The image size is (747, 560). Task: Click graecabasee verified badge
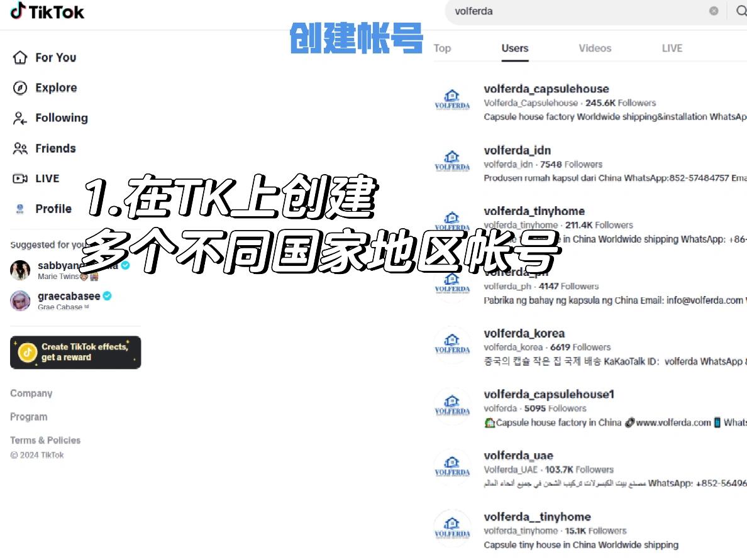107,296
